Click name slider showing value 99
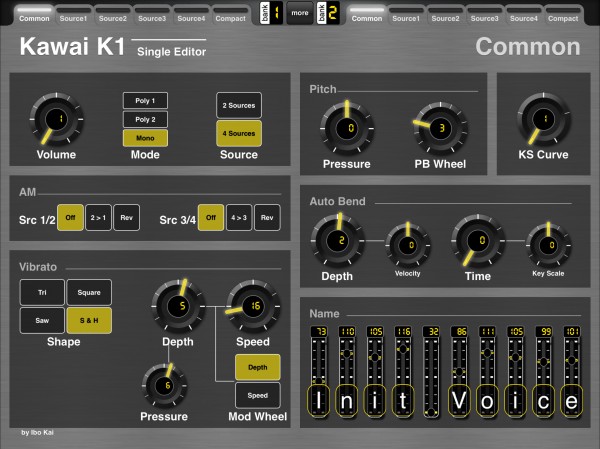The width and height of the screenshot is (600, 449). coord(544,371)
